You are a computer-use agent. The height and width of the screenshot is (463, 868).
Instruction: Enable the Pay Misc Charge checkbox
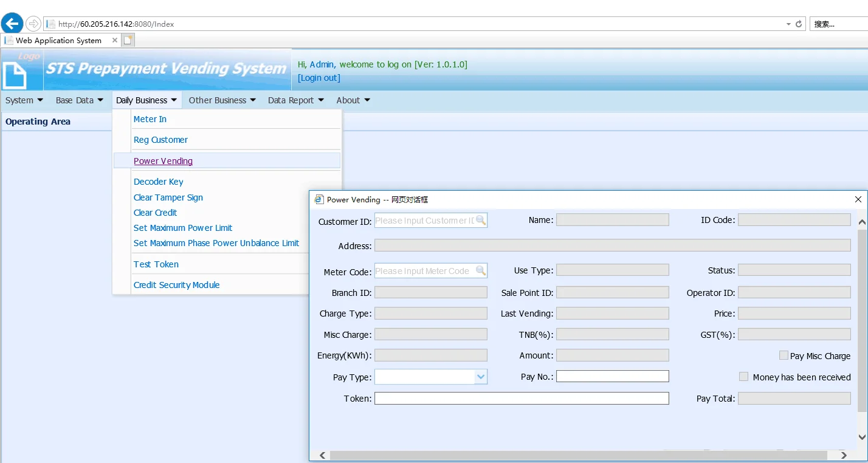(x=784, y=355)
